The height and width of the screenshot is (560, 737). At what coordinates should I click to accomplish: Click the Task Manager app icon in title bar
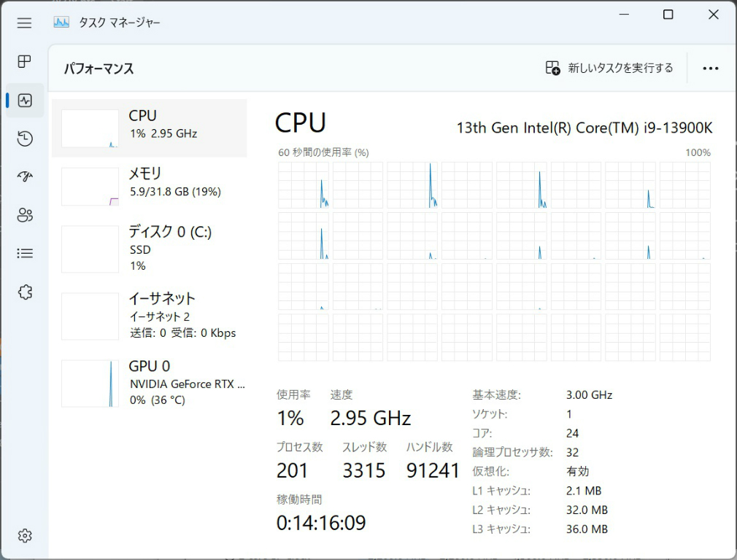tap(61, 23)
